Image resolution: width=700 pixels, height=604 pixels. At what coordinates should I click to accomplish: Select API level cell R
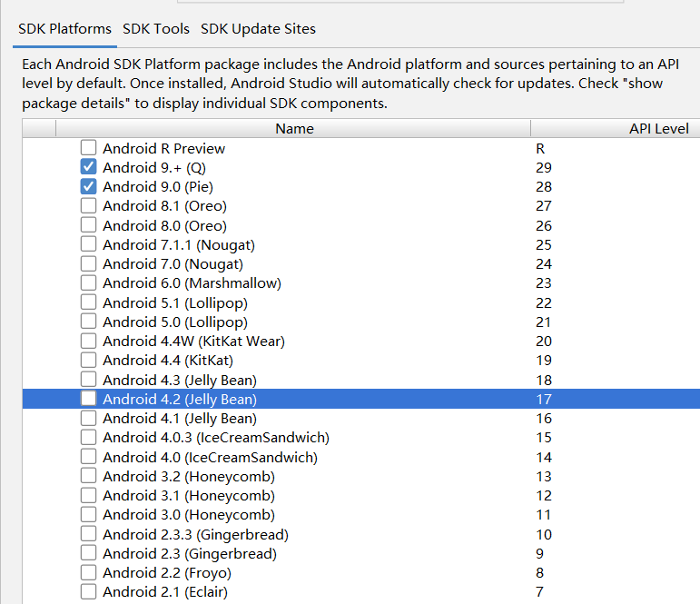540,148
